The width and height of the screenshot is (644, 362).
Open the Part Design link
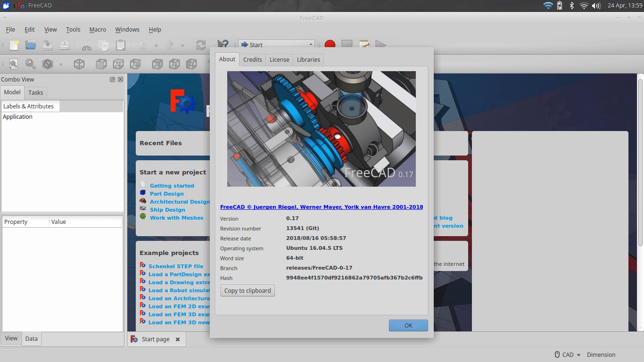click(x=167, y=194)
